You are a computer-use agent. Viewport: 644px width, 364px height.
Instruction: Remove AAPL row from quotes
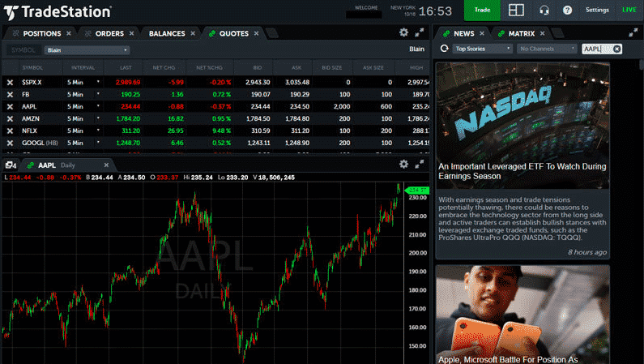point(10,106)
